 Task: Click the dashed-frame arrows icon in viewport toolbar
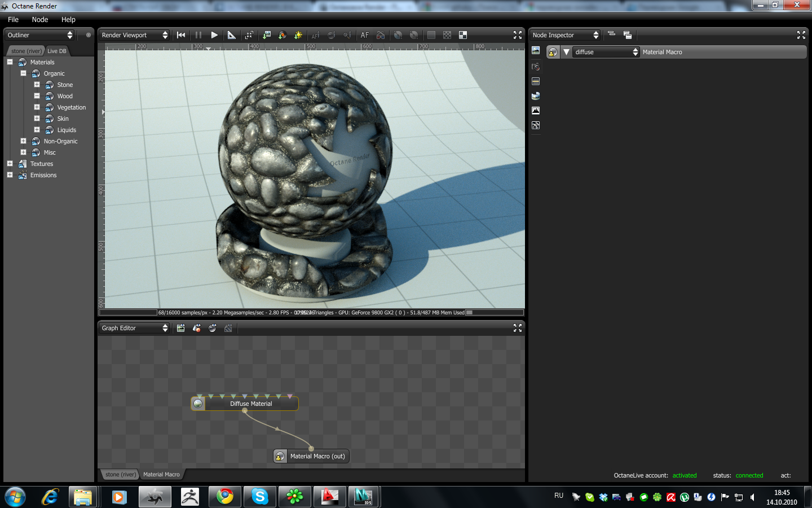click(x=249, y=35)
